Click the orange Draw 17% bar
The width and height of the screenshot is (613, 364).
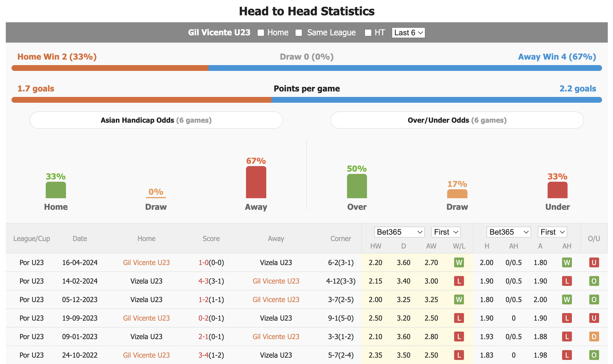point(457,194)
